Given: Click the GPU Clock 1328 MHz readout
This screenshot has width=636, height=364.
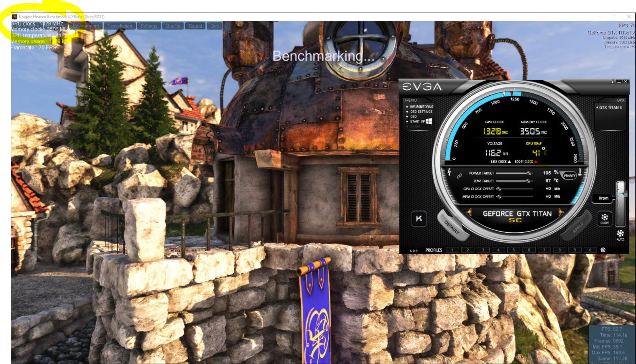Looking at the screenshot, I should pyautogui.click(x=496, y=131).
